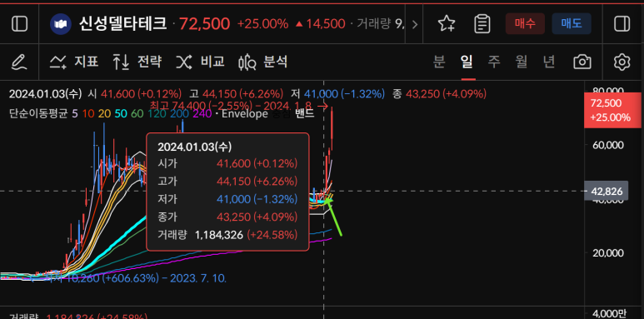
Task: Switch to 주 weekly chart tab
Action: (494, 62)
